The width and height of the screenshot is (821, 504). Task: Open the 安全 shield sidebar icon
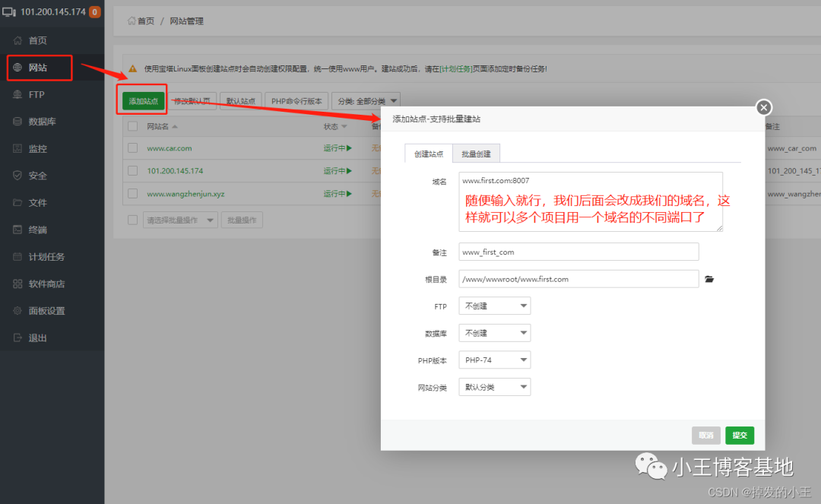click(17, 176)
